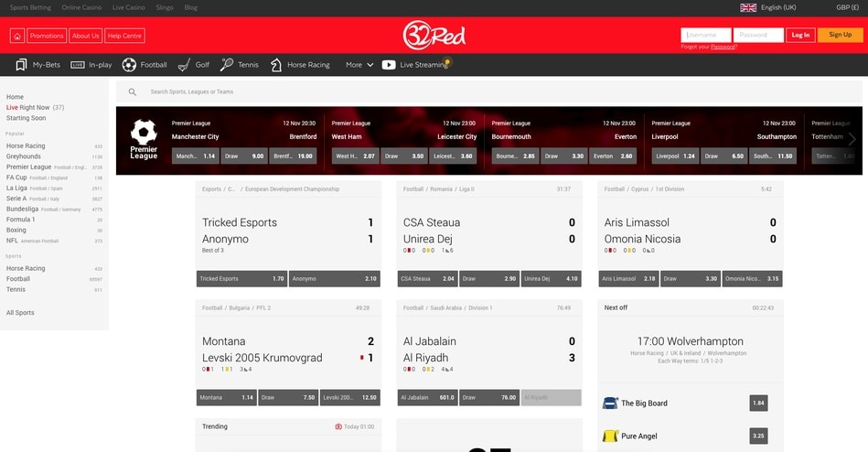The image size is (868, 452).
Task: Click the 32Red logo
Action: point(434,35)
